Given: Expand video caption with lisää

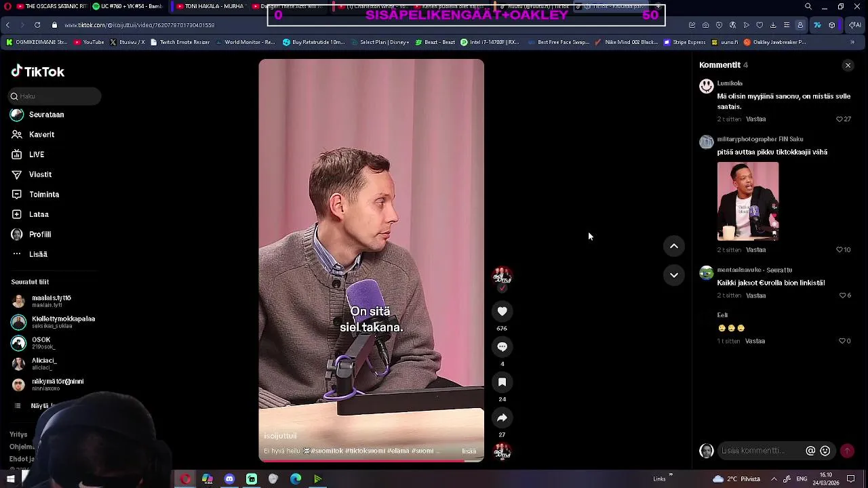Looking at the screenshot, I should 469,451.
